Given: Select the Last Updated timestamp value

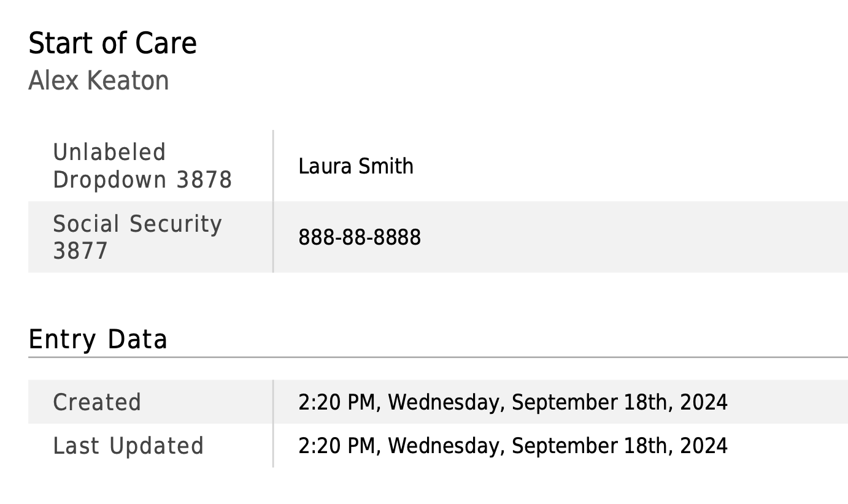Looking at the screenshot, I should (513, 446).
